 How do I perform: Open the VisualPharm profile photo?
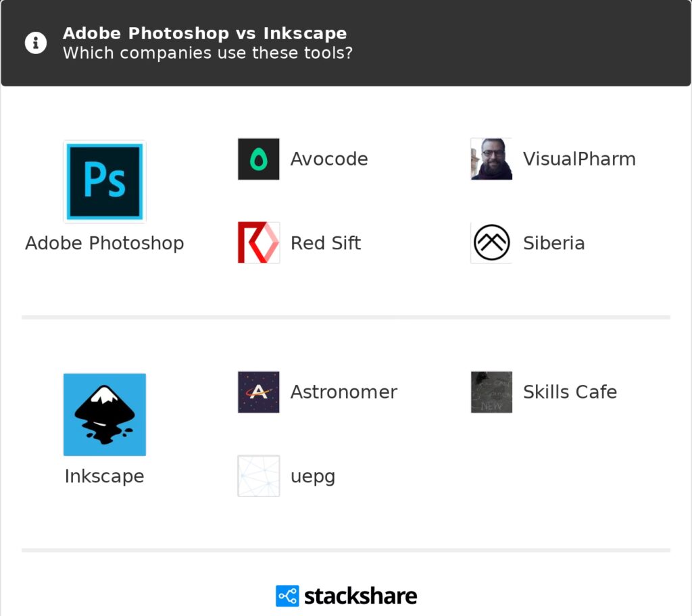click(x=491, y=159)
